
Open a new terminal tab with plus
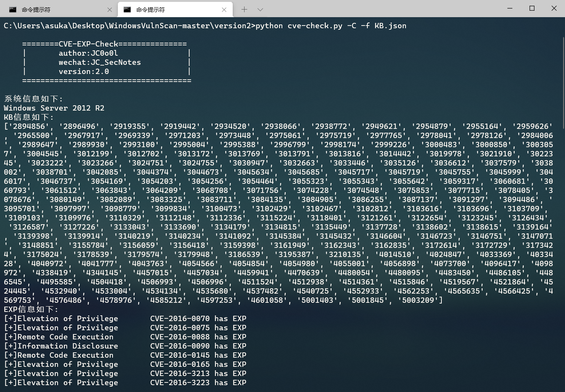[244, 10]
